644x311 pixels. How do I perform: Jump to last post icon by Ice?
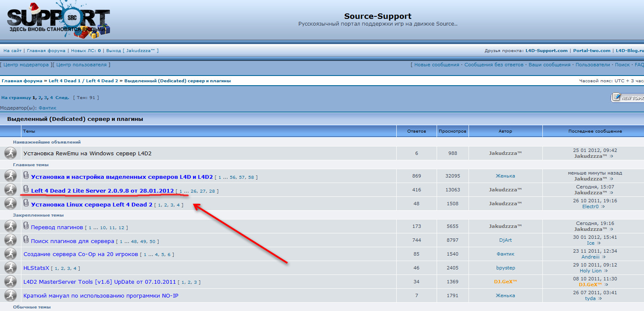point(598,243)
